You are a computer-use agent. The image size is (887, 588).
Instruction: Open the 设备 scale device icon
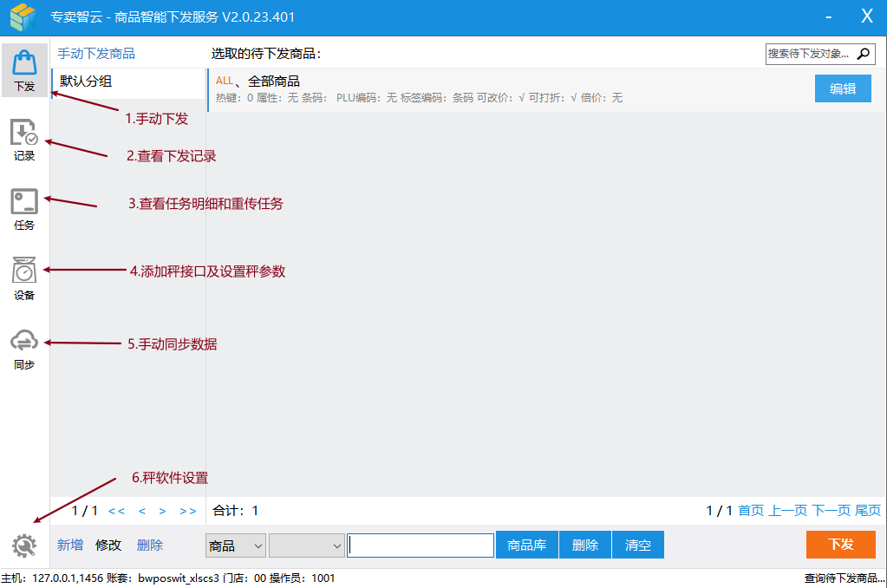tap(24, 278)
